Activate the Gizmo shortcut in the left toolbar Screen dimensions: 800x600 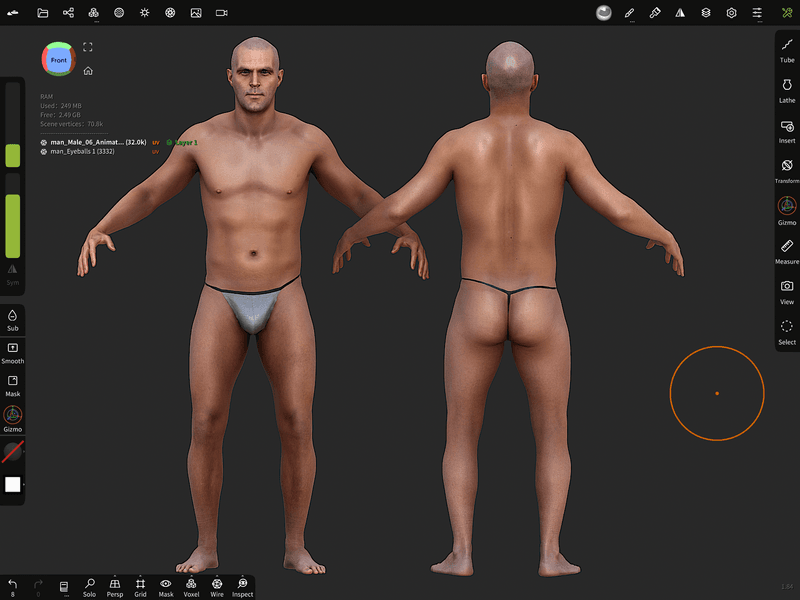pyautogui.click(x=13, y=419)
